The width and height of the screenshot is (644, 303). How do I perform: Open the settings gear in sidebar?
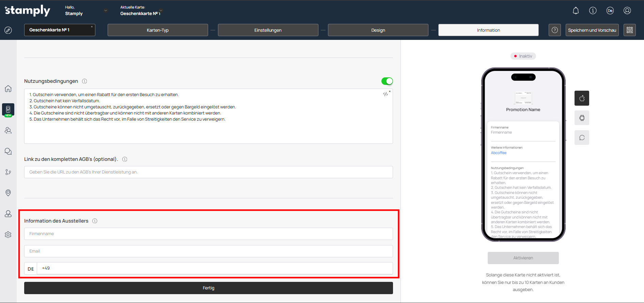pyautogui.click(x=8, y=235)
